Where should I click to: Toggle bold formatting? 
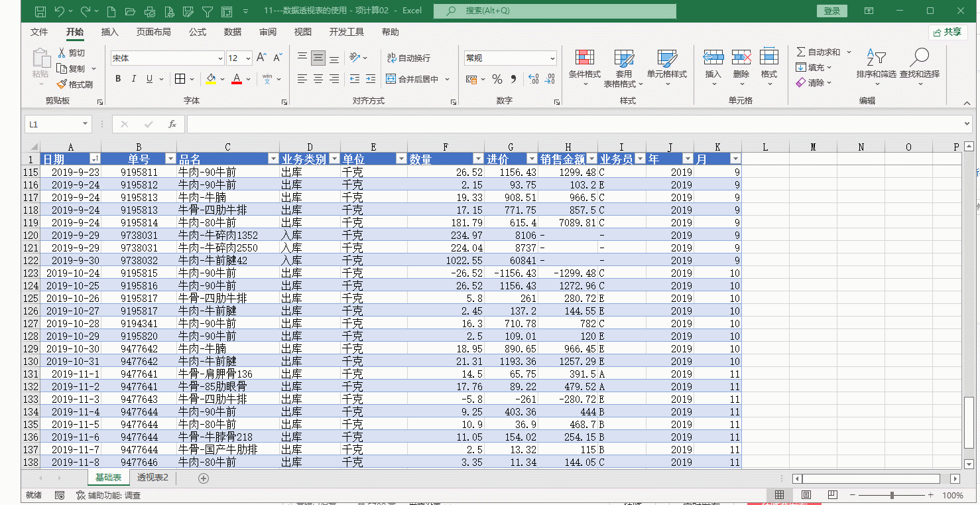point(118,79)
